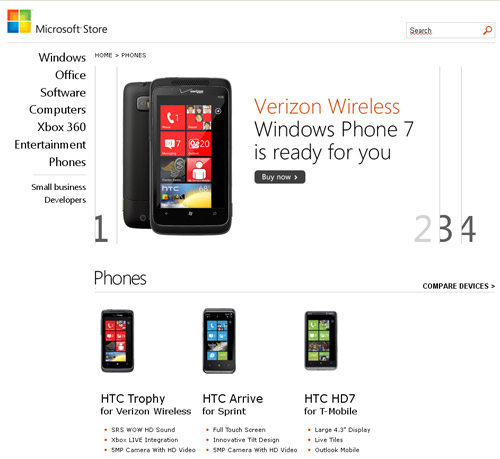
Task: Go to Entertainment section
Action: (x=50, y=145)
